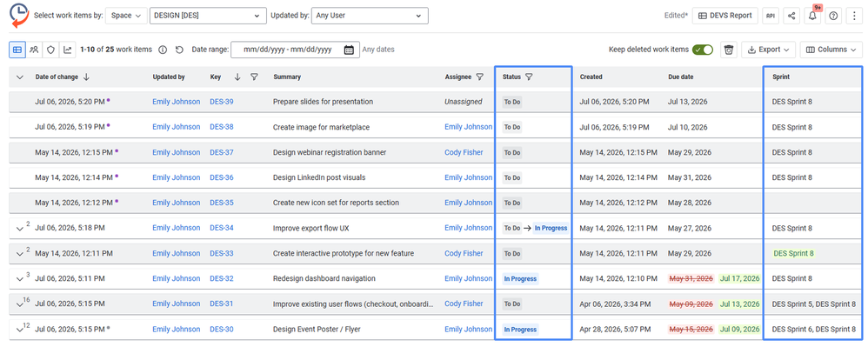868x347 pixels.
Task: Toggle Keep deleted work items switch
Action: (703, 50)
